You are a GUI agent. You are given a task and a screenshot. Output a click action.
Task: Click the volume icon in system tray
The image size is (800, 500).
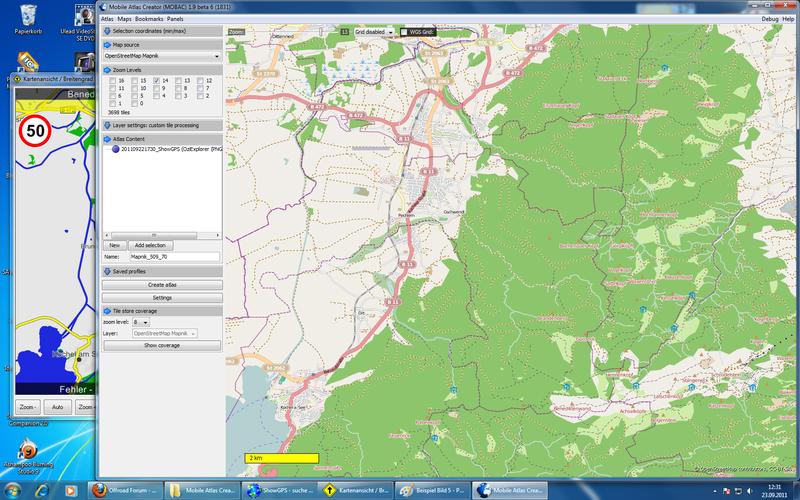[749, 491]
